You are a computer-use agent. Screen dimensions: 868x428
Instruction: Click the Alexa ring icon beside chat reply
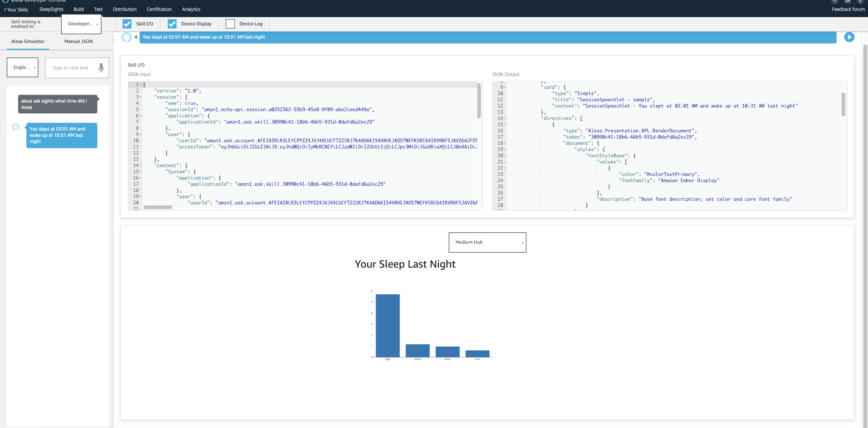click(x=16, y=127)
